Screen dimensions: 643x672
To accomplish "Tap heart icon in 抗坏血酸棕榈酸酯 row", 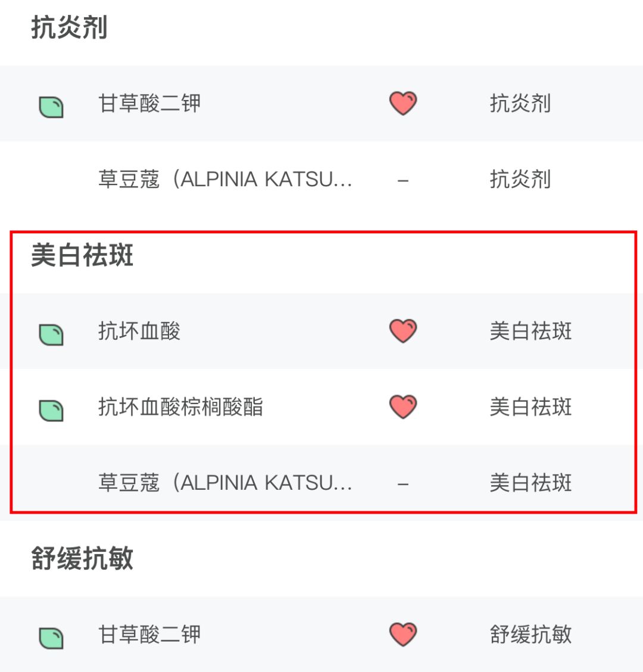I will (403, 407).
